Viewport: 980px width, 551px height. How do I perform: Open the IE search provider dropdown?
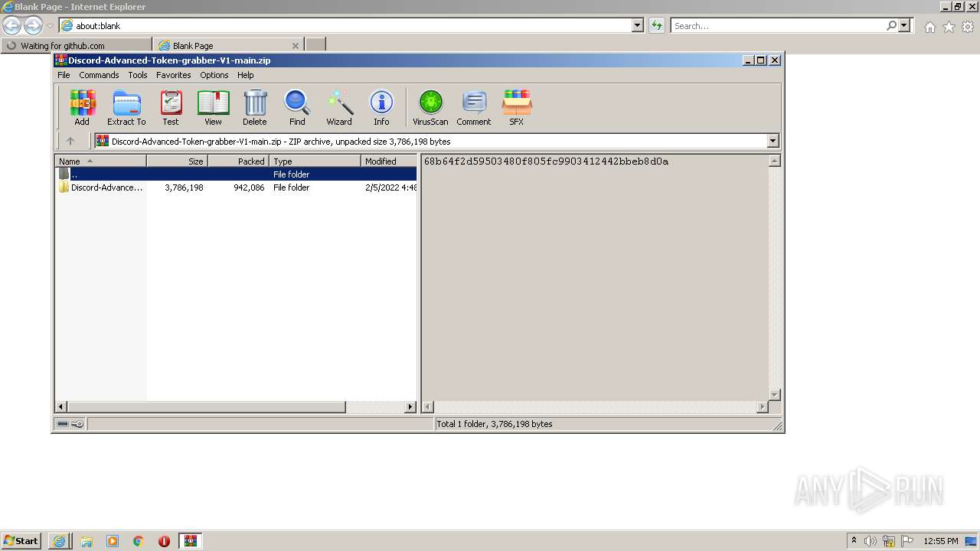pos(904,25)
